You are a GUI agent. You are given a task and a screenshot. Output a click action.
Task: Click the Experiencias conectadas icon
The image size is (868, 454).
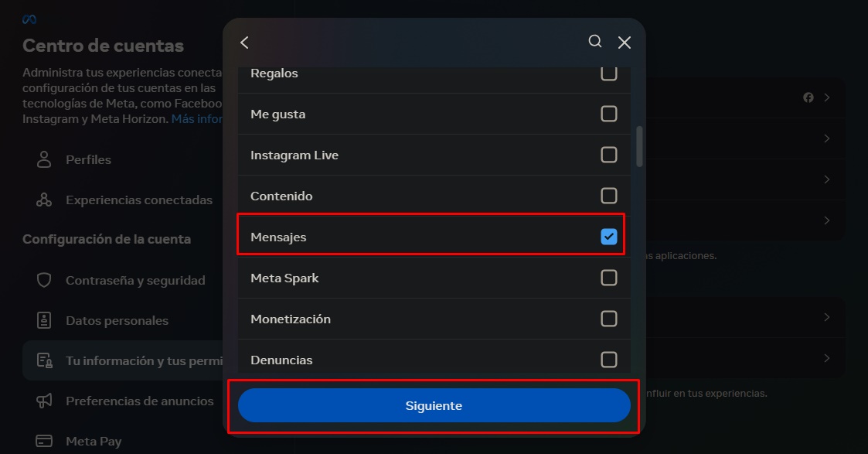44,200
